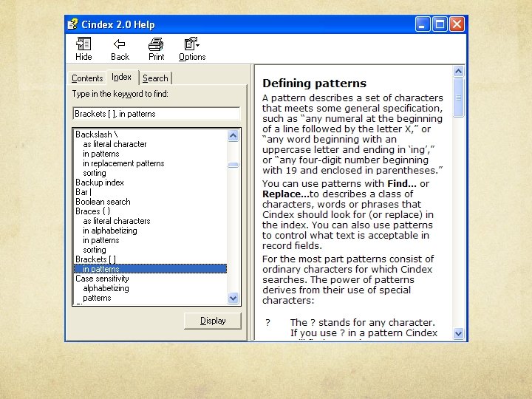Select the 'Bar |' index entry

point(83,192)
